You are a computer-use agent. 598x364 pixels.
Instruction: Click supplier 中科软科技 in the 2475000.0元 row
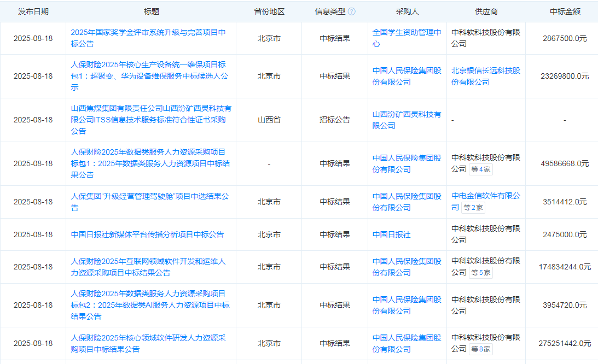coord(486,234)
